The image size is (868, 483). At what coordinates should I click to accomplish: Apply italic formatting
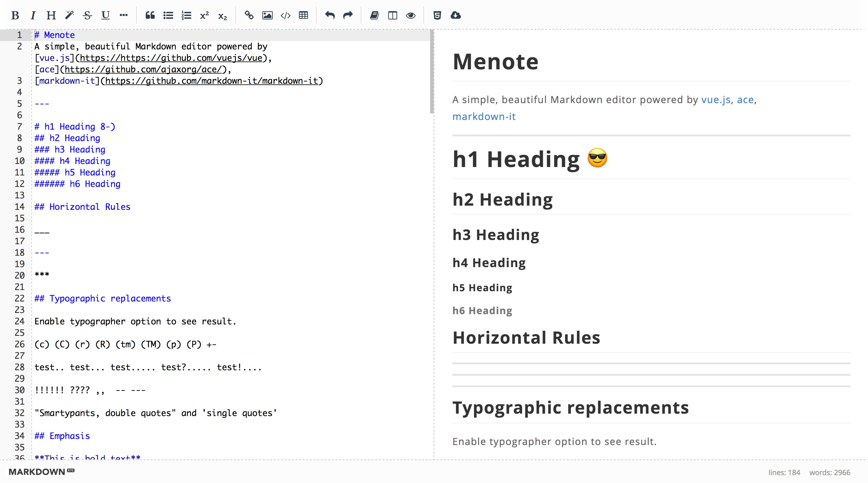[33, 15]
